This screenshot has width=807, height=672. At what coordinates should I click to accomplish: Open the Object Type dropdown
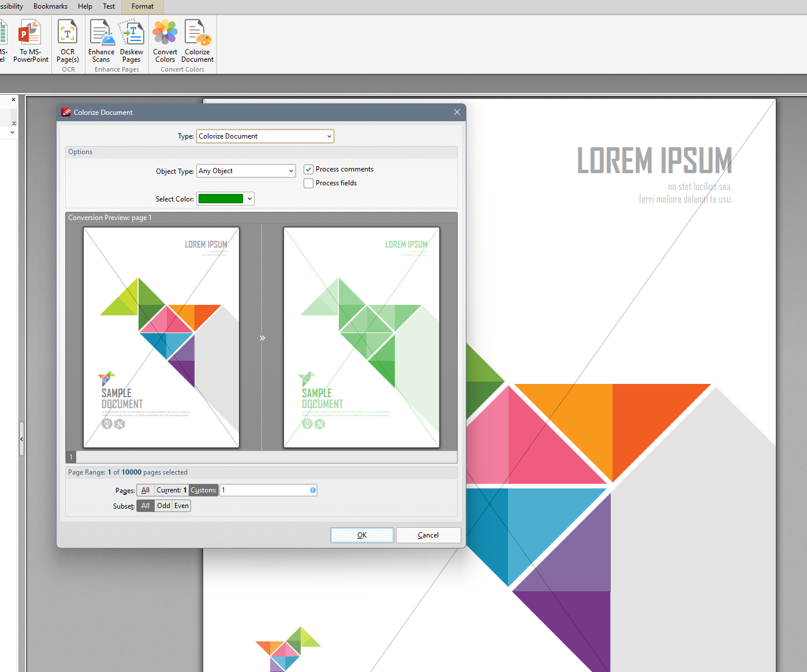point(246,171)
